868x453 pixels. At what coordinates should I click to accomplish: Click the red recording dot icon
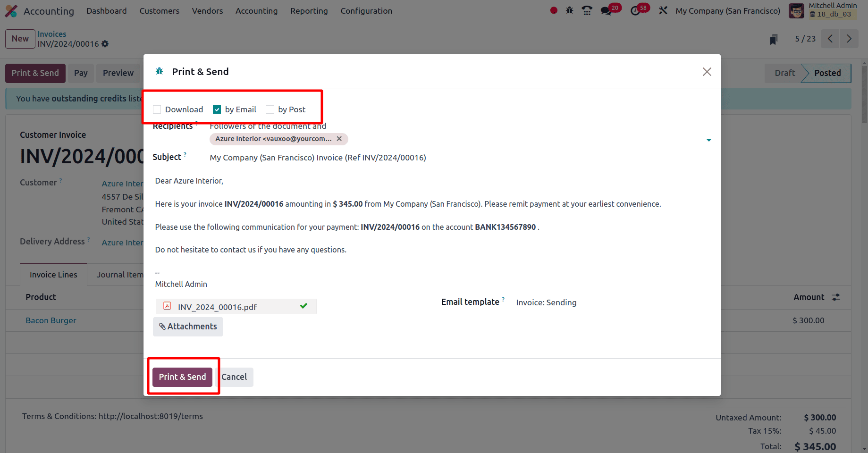(x=554, y=10)
